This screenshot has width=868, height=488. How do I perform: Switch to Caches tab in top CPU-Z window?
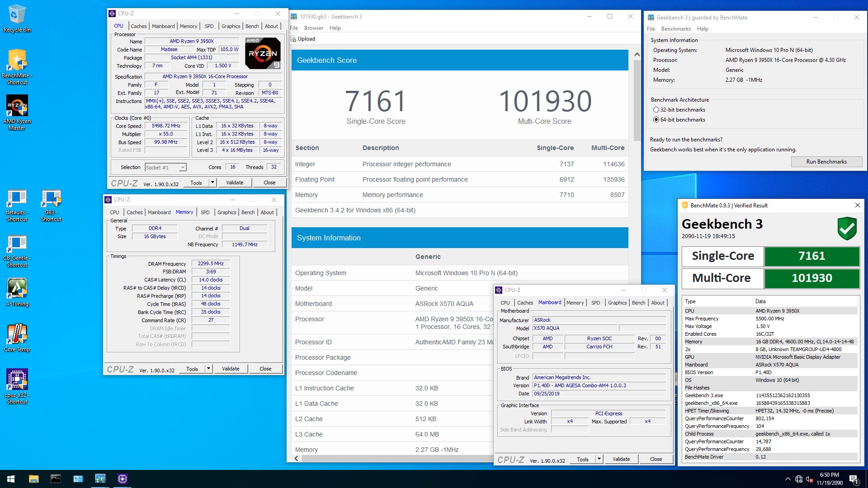138,26
